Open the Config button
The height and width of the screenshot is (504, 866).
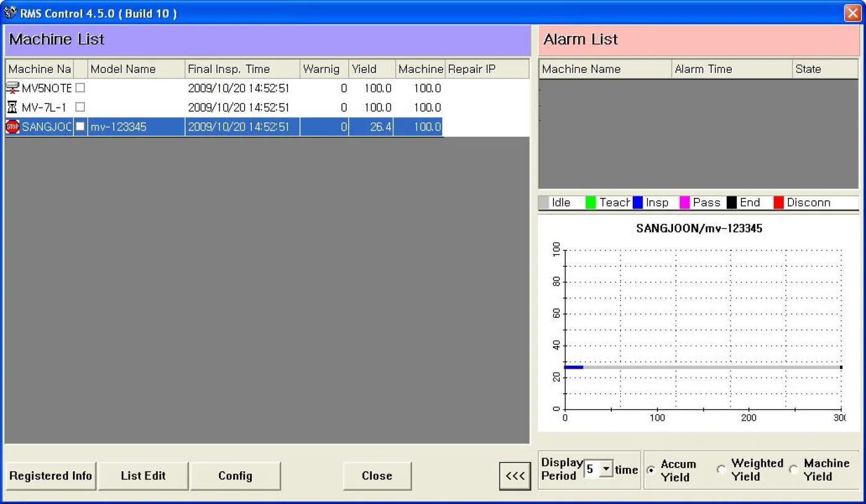(x=235, y=476)
